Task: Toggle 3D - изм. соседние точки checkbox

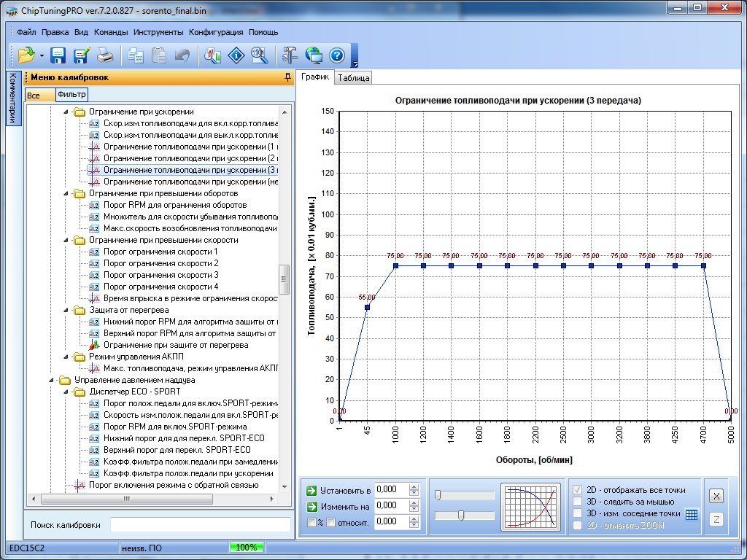Action: click(x=578, y=513)
